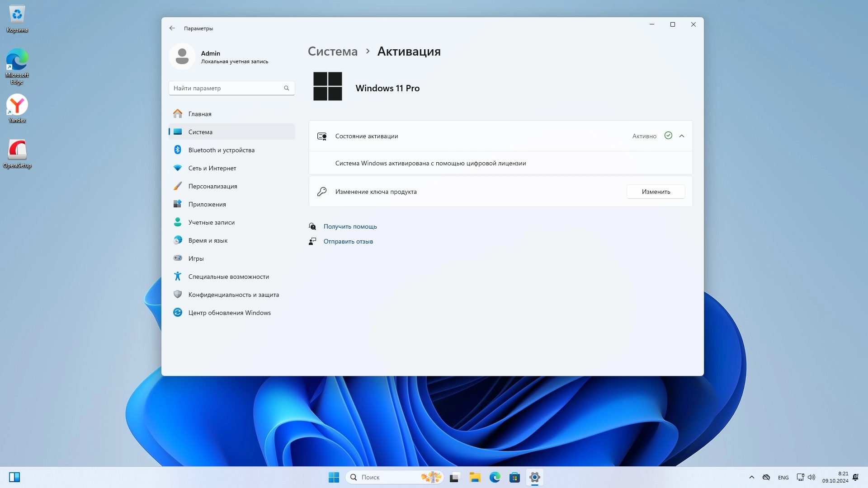Select Персонализация in sidebar
This screenshot has width=868, height=488.
(212, 186)
